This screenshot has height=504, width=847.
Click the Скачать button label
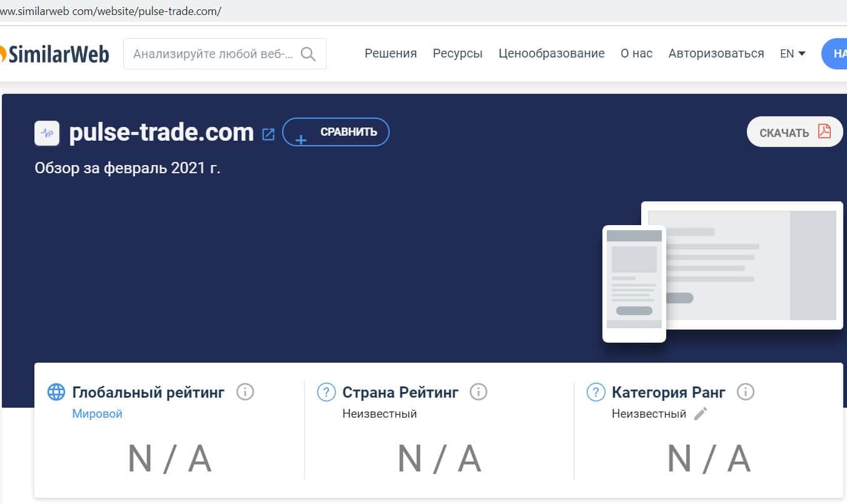pyautogui.click(x=784, y=133)
